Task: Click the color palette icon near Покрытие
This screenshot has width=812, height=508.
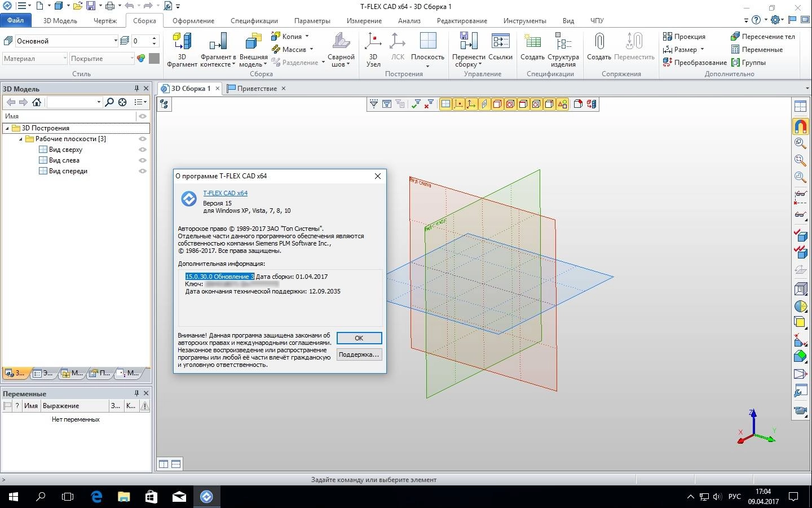Action: point(141,58)
